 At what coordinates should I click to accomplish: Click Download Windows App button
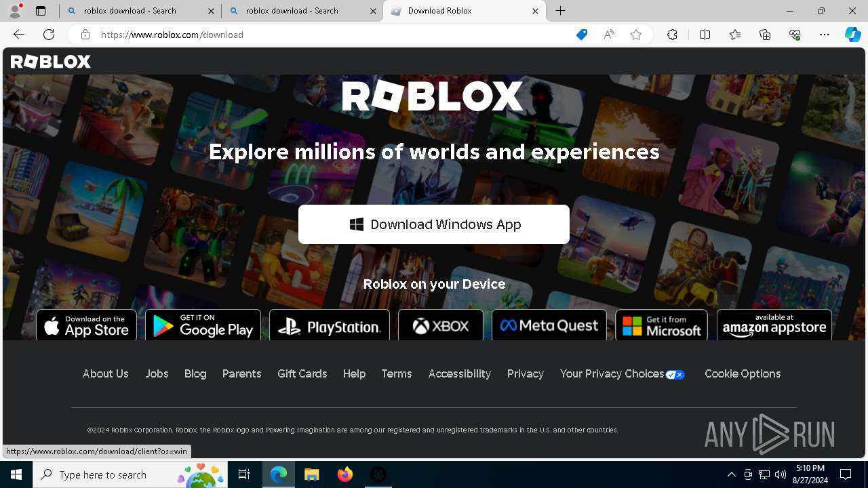tap(434, 224)
